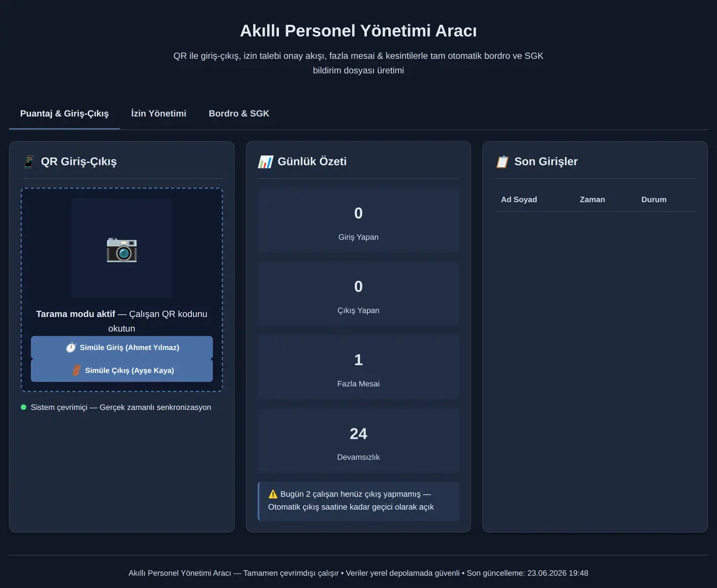Click the Son Girişler panel heading
The height and width of the screenshot is (588, 717).
coord(546,161)
